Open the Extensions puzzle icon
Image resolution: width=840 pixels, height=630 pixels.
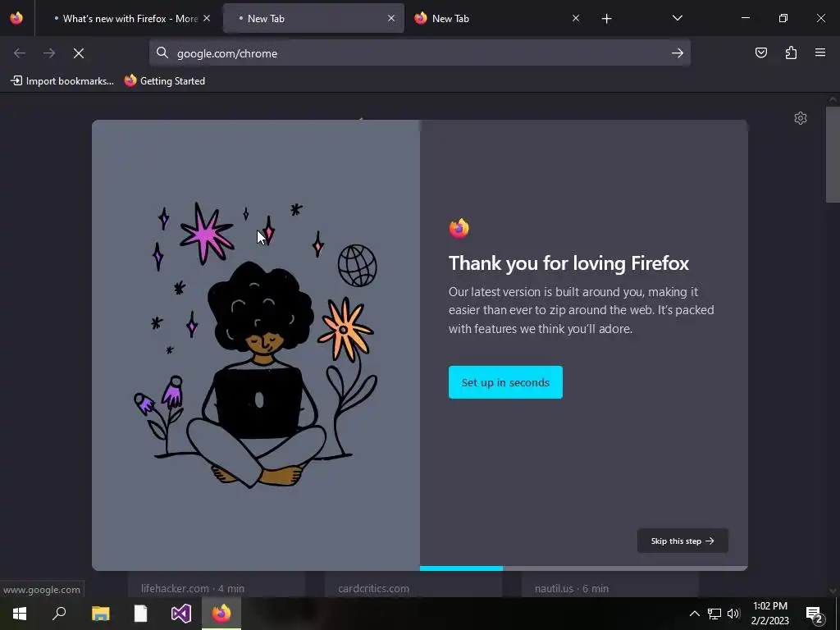point(791,52)
